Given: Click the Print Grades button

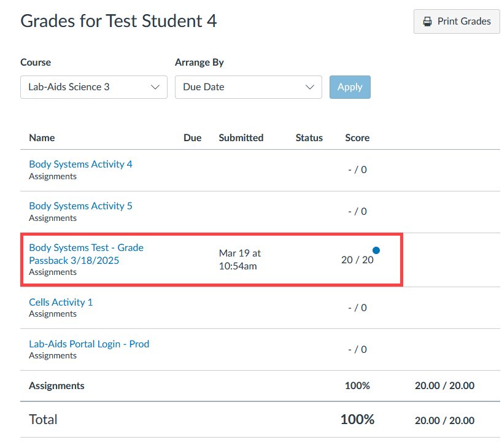Looking at the screenshot, I should tap(457, 21).
